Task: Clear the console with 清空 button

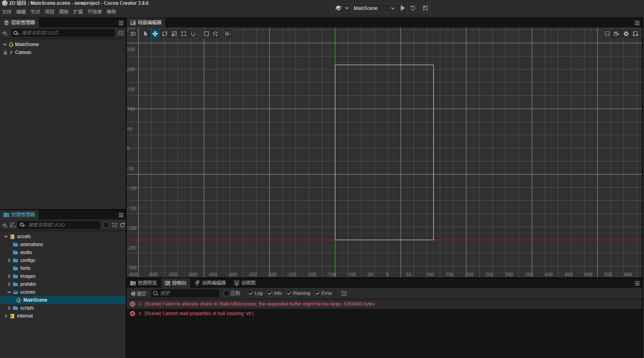Action: coord(138,294)
